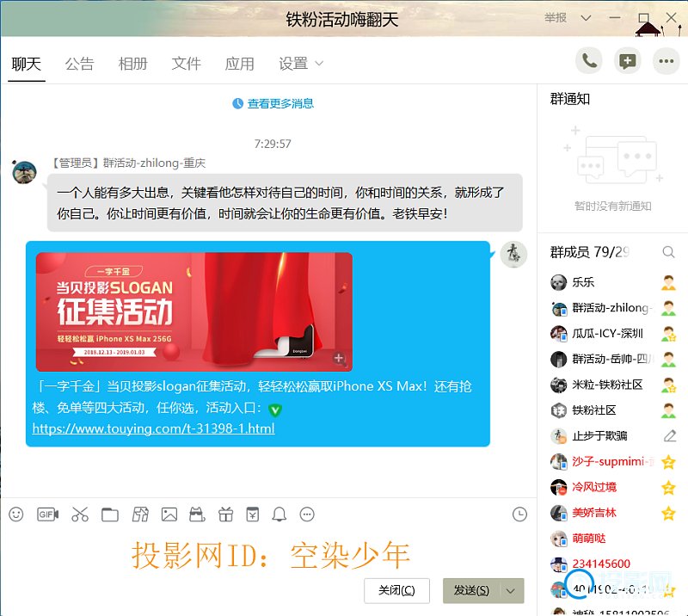Click the grey morning greeting message bubble

click(285, 203)
